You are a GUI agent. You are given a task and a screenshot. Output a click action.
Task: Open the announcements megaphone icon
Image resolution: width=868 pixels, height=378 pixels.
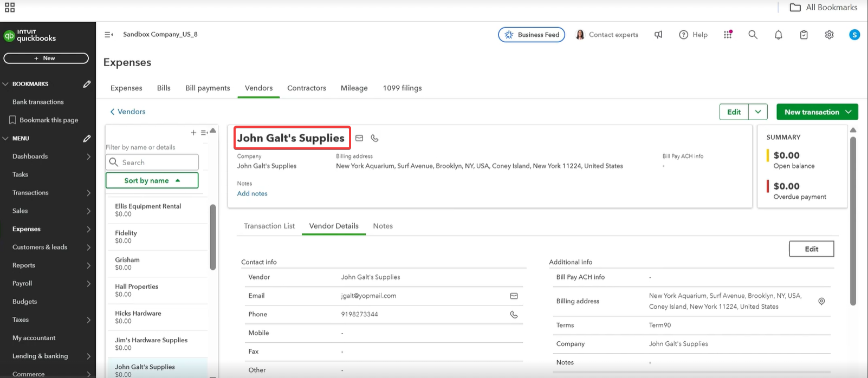coord(658,35)
